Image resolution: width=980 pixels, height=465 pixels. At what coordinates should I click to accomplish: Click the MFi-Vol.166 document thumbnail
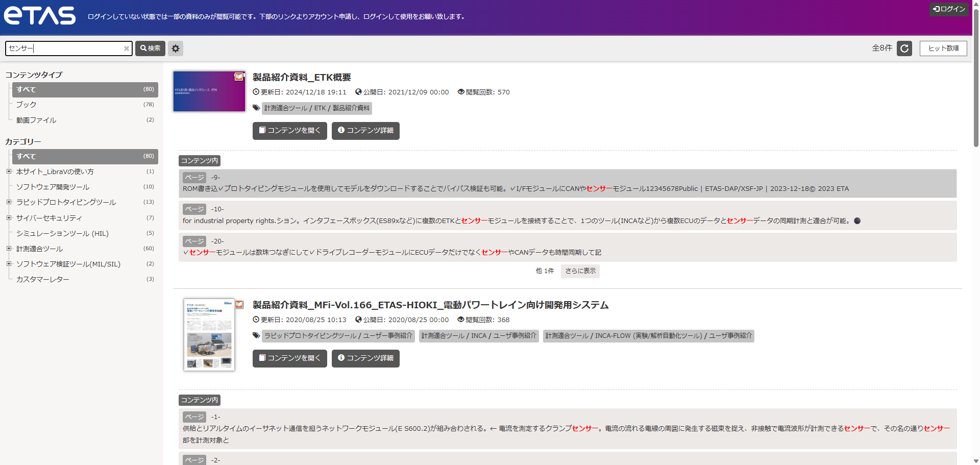209,334
